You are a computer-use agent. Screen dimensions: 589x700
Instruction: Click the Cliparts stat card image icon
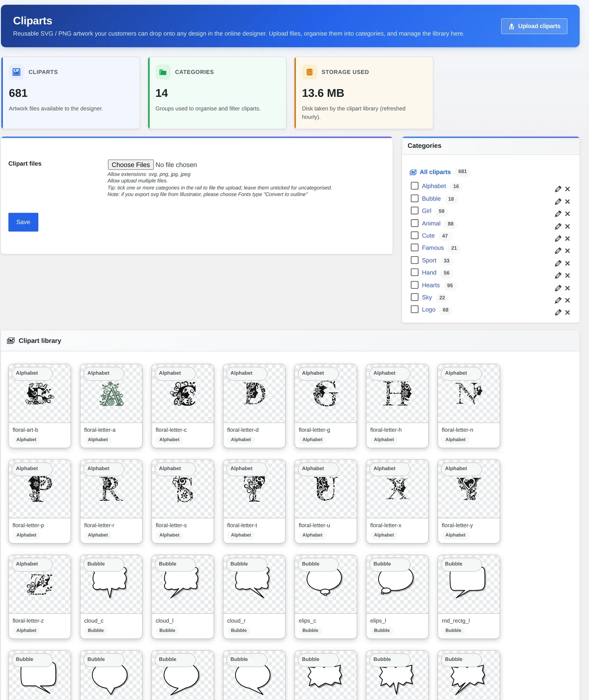(x=16, y=72)
